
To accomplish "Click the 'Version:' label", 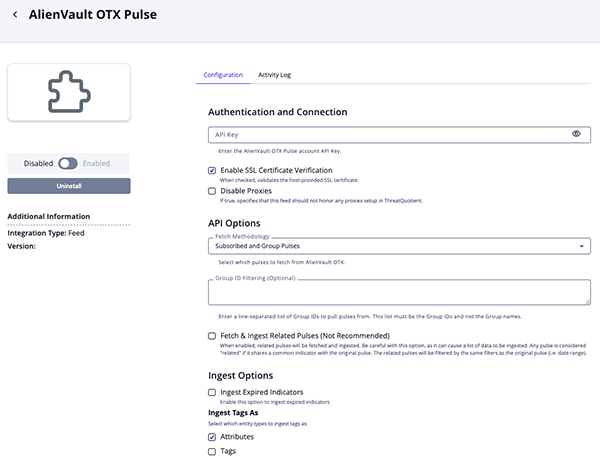I will pyautogui.click(x=21, y=246).
